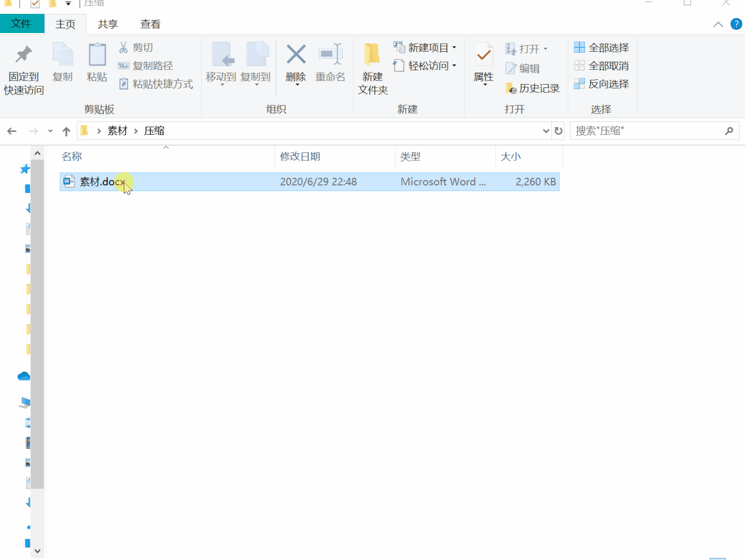Screen dimensions: 745x560
Task: Show file 历史记录 history
Action: pos(532,88)
